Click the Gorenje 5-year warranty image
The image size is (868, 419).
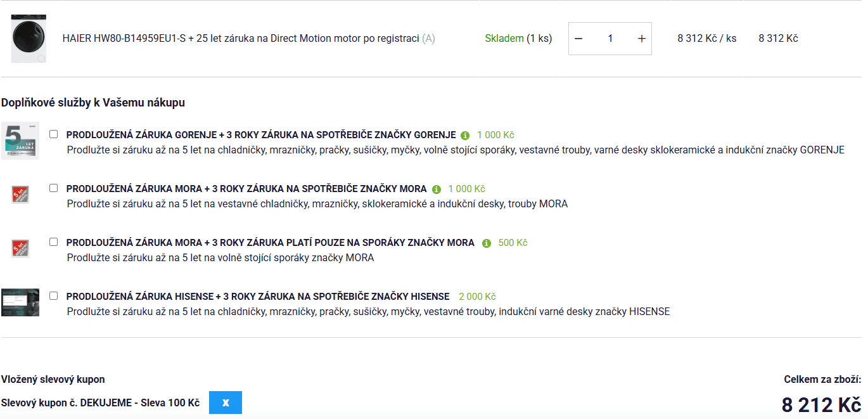pos(20,141)
